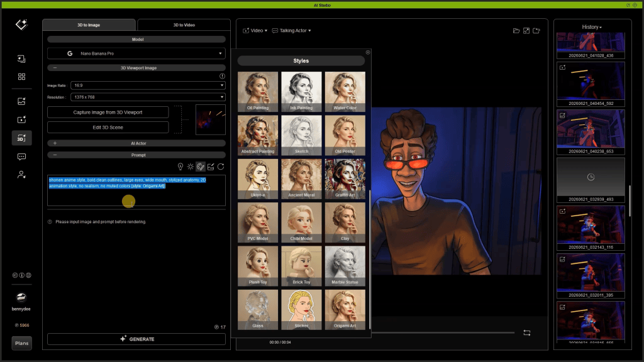Open the AI actor person sidebar icon
Screen dimensions: 644x362
21,175
